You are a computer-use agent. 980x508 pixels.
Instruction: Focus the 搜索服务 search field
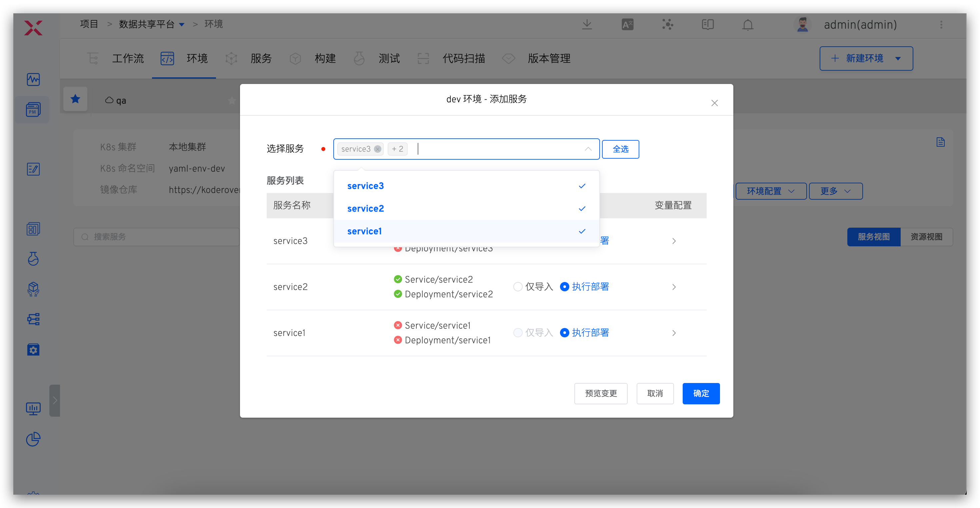pos(157,237)
